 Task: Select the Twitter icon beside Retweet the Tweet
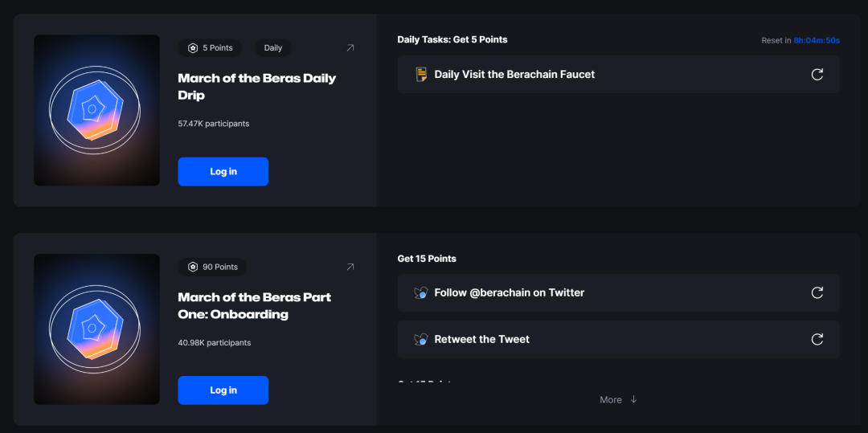click(x=420, y=340)
